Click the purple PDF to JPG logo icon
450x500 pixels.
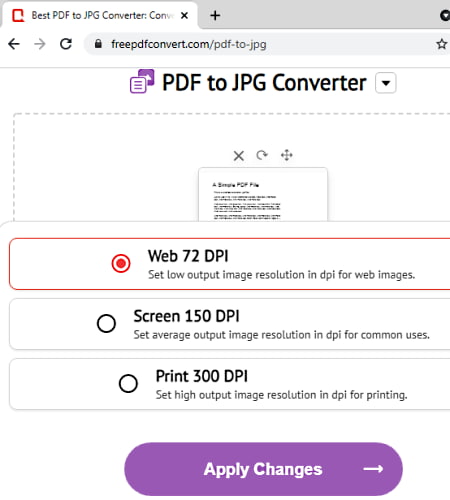tap(142, 81)
